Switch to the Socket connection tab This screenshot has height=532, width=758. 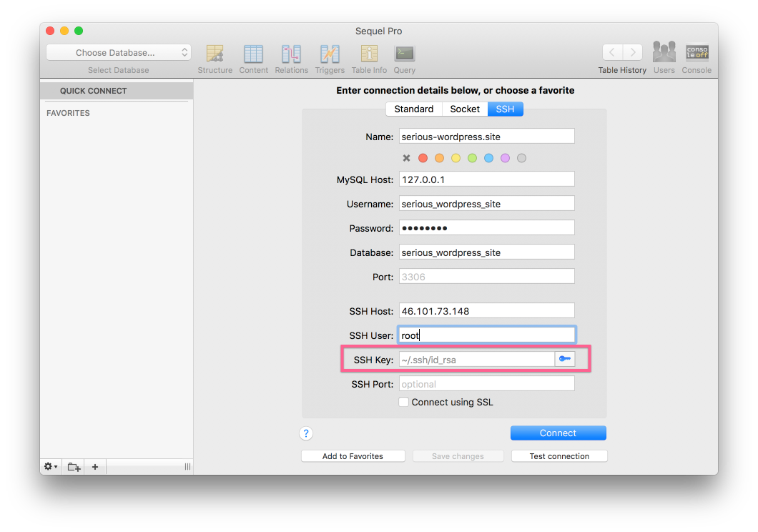coord(465,109)
